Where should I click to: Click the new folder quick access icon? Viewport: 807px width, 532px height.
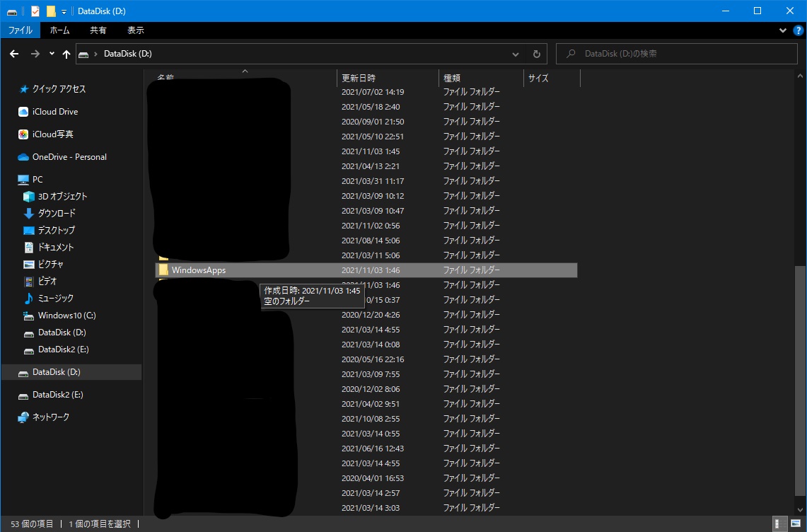tap(51, 11)
